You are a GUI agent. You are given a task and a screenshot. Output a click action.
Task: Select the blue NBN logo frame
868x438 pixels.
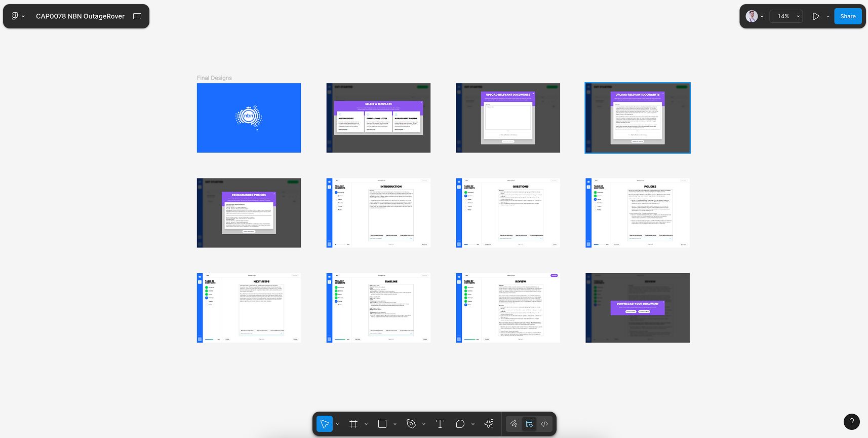click(249, 118)
